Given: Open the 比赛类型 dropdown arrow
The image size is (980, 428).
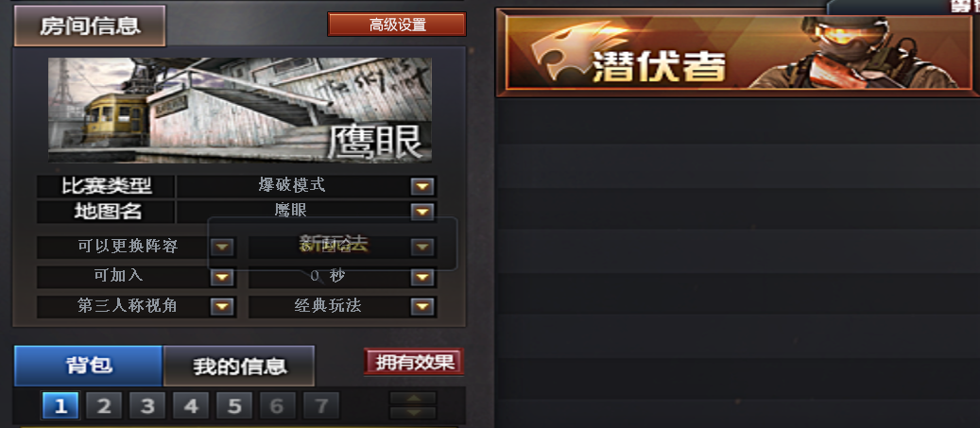Looking at the screenshot, I should coord(422,186).
